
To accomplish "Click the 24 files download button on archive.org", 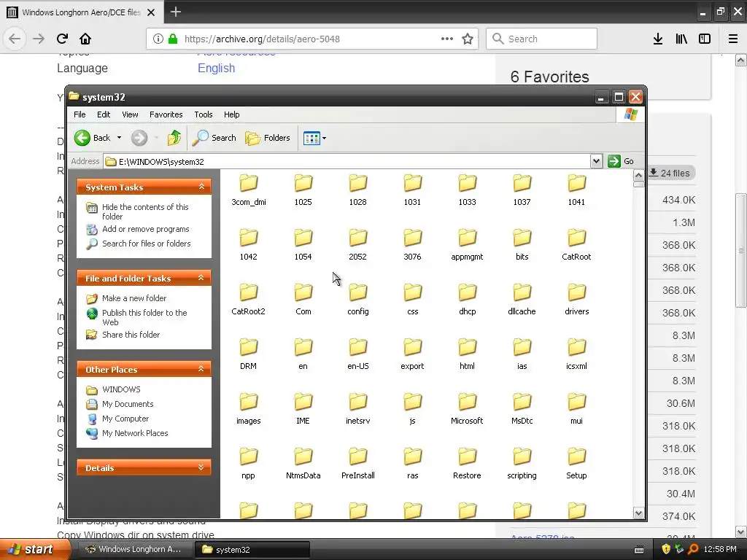I will tap(670, 173).
